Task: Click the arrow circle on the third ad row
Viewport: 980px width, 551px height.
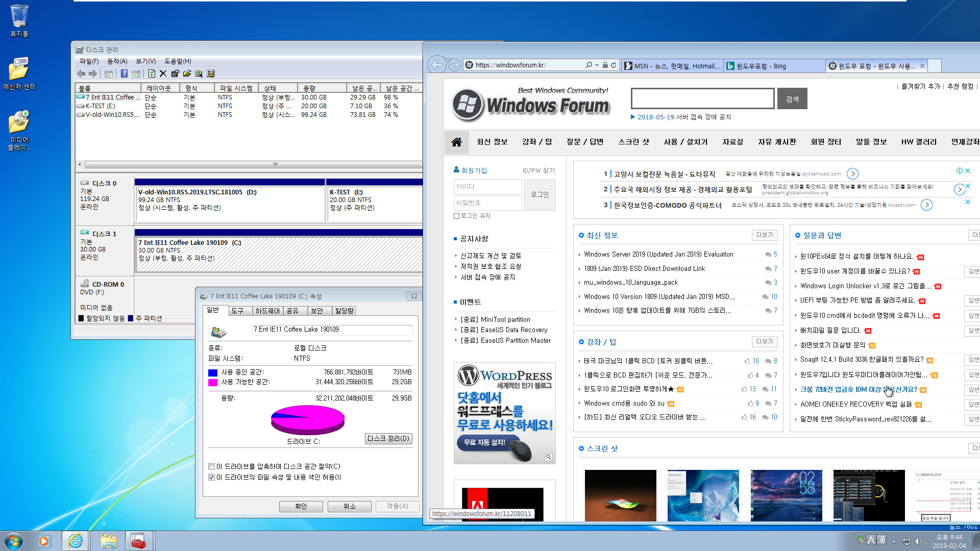Action: click(926, 205)
